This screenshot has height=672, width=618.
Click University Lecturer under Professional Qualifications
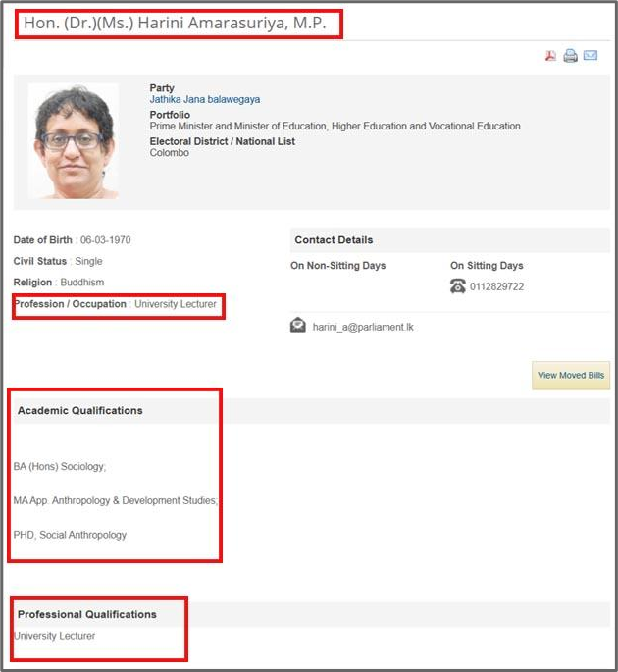54,636
